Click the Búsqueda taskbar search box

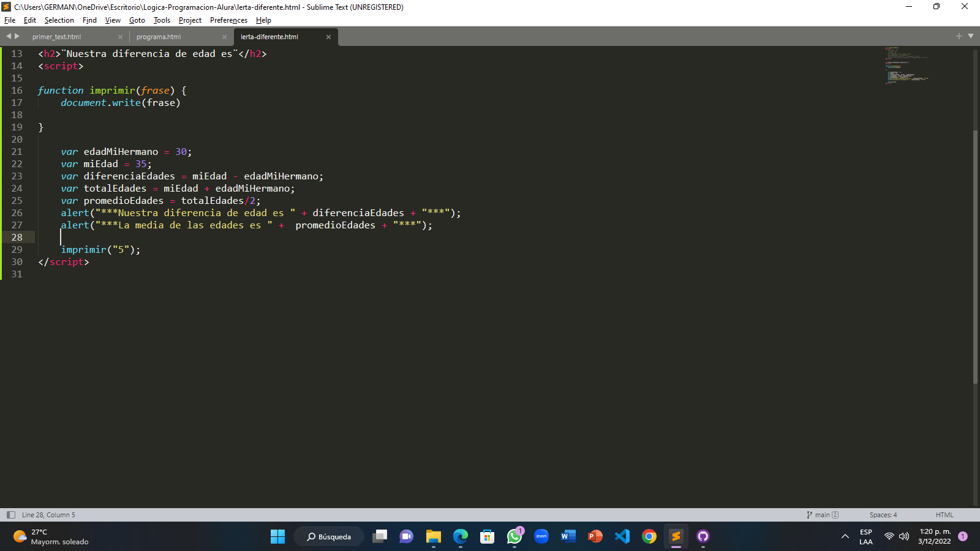pos(329,537)
